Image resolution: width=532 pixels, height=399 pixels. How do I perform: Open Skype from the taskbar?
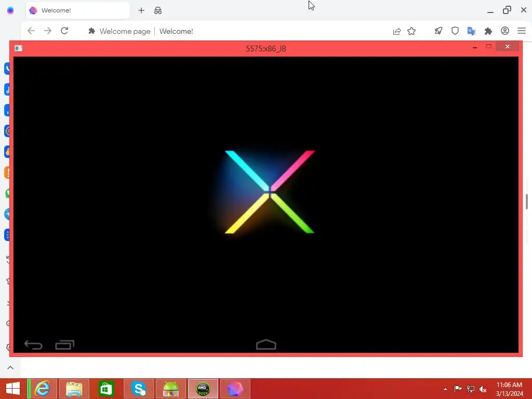[138, 389]
